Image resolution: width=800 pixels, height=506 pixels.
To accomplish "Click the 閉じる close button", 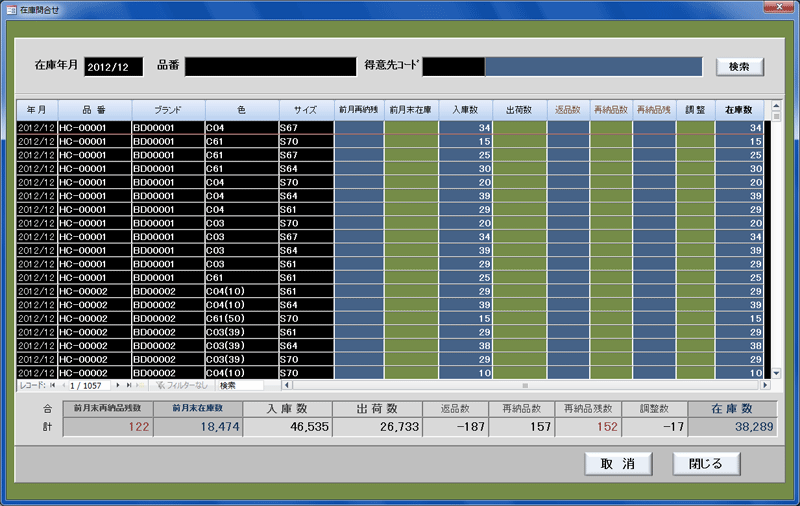I will click(x=706, y=464).
